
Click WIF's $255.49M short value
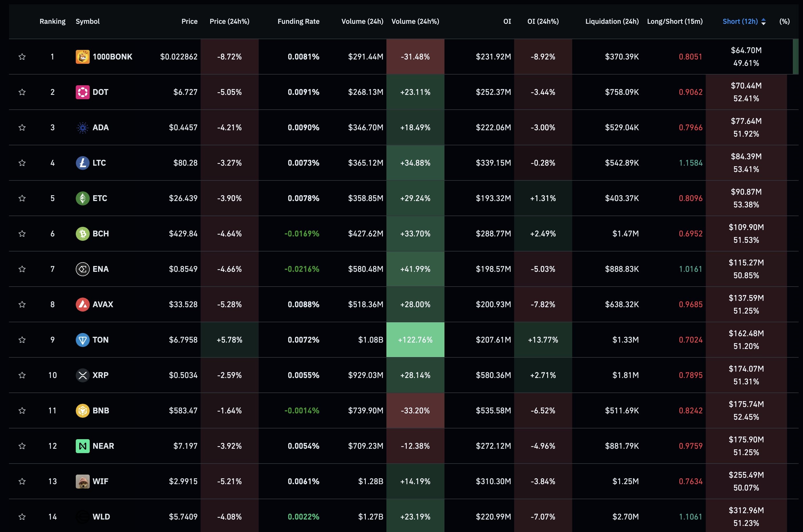pyautogui.click(x=746, y=475)
